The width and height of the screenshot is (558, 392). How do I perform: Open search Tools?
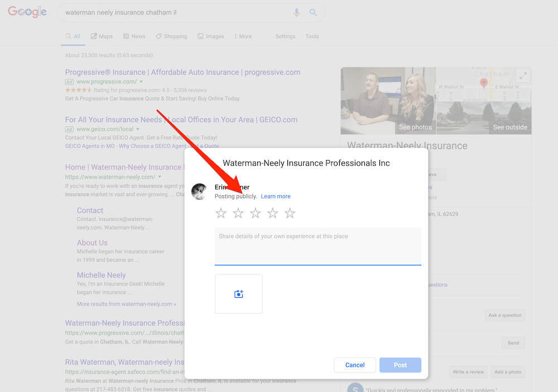tap(312, 36)
